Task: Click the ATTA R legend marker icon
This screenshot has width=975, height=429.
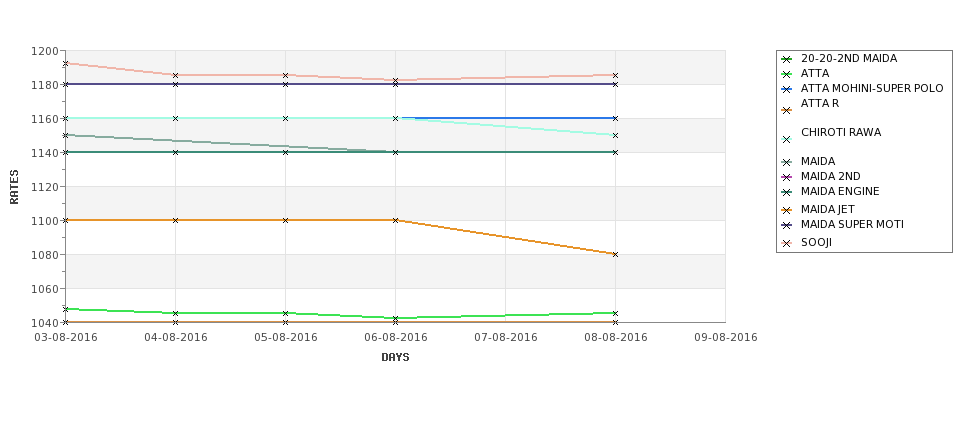Action: 787,111
